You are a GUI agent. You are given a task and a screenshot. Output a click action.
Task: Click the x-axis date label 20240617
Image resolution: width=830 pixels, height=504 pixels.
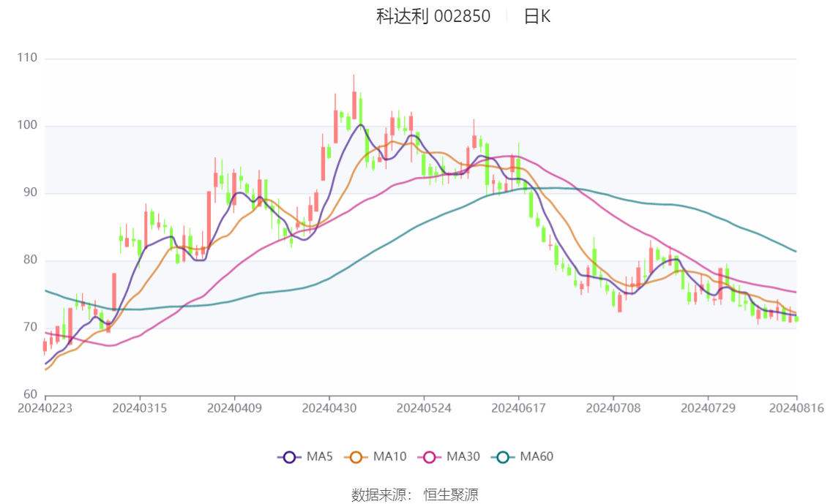click(x=519, y=408)
